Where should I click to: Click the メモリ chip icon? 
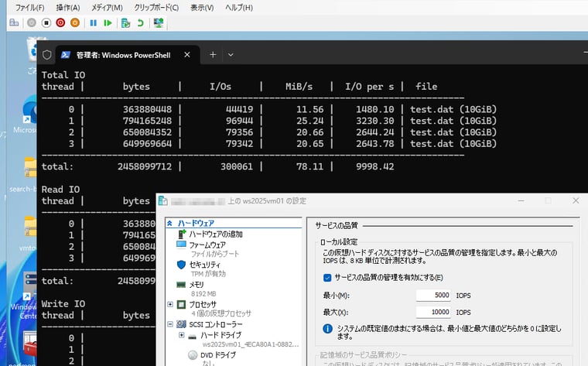[181, 285]
